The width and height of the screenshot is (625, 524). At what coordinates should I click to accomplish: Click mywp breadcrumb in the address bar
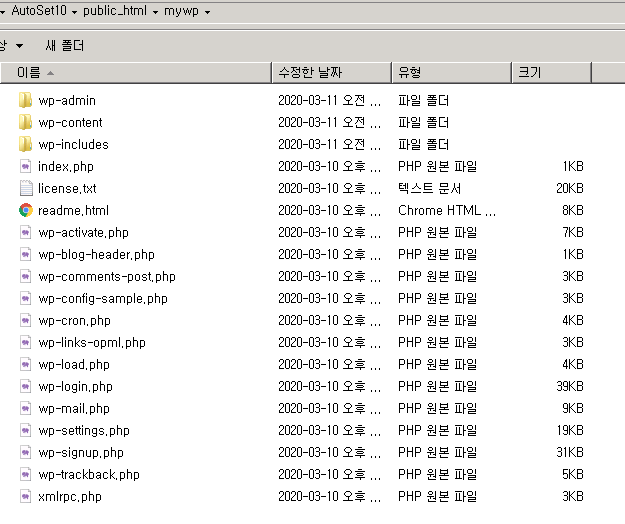181,11
